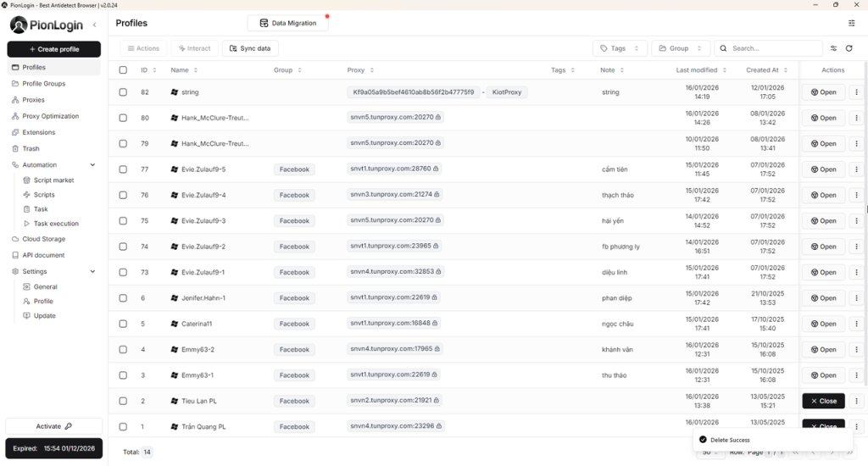The width and height of the screenshot is (868, 466).
Task: Toggle the select-all checkbox in the table header
Action: pos(123,70)
